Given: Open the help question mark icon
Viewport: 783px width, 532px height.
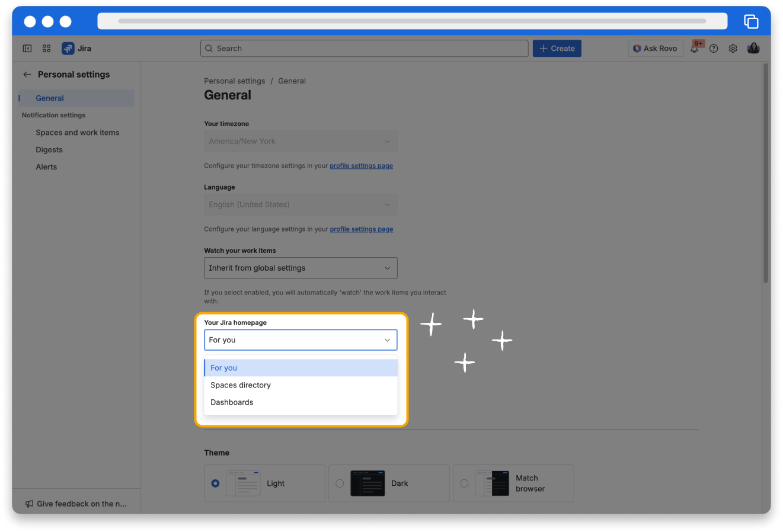Looking at the screenshot, I should 714,49.
